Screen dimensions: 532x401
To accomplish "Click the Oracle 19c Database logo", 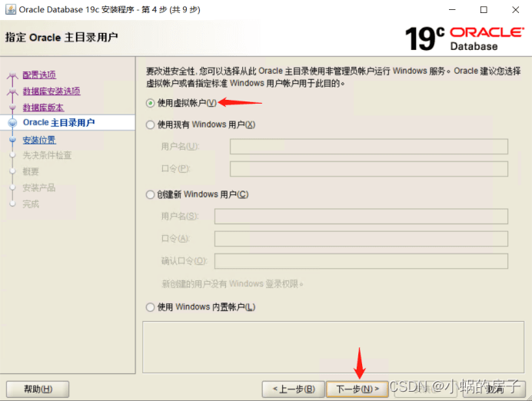I will click(x=464, y=39).
